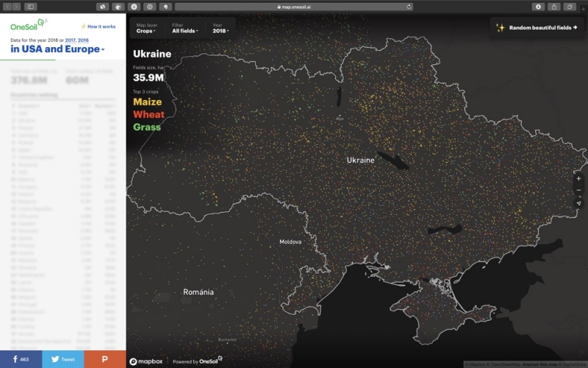
Task: Open the Year 2018 dropdown
Action: (220, 31)
